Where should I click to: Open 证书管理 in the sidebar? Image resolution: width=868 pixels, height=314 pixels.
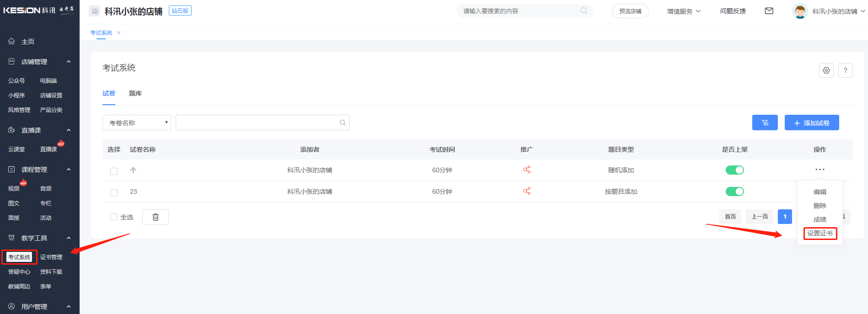coord(51,257)
